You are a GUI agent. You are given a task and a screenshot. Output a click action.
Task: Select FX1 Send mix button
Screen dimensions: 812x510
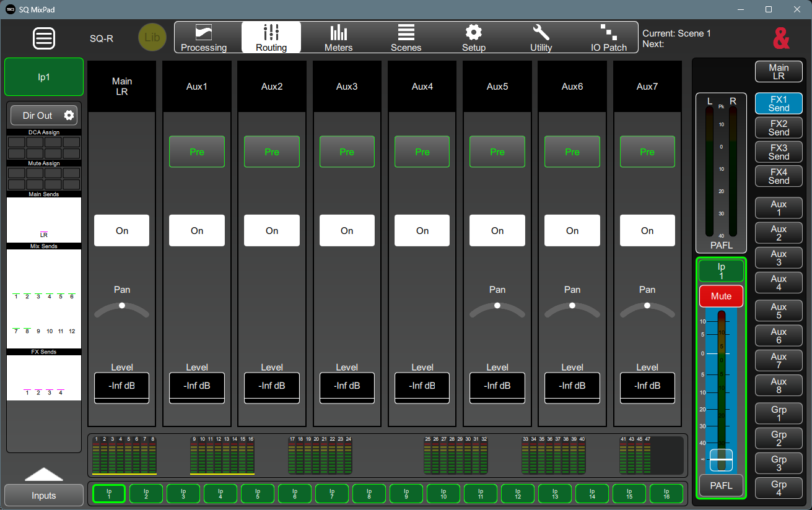(779, 103)
